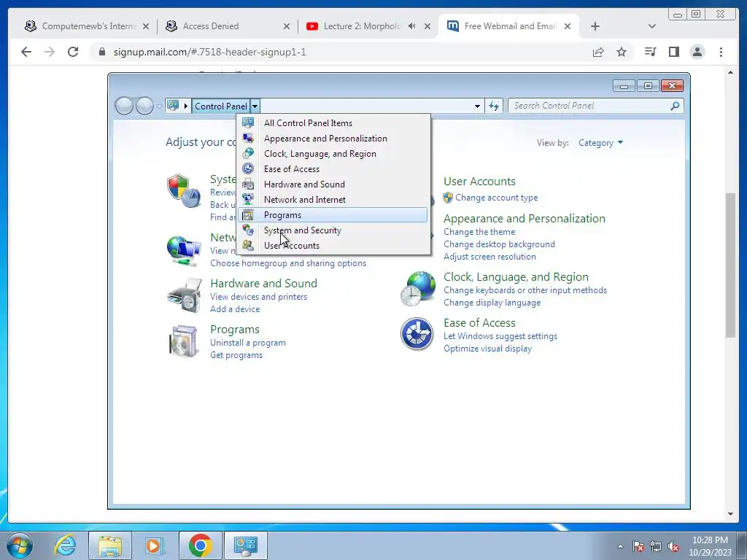Switch to Access Denied tab
The width and height of the screenshot is (747, 560).
227,26
